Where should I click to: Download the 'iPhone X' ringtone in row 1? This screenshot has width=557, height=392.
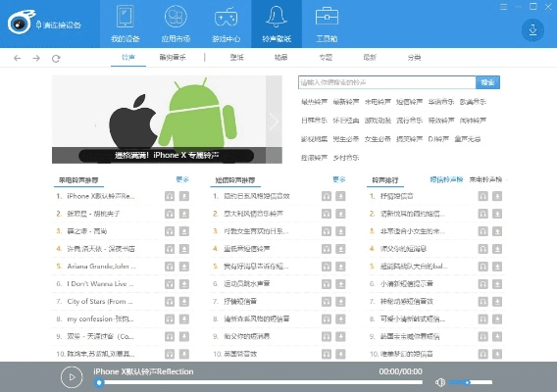[184, 196]
